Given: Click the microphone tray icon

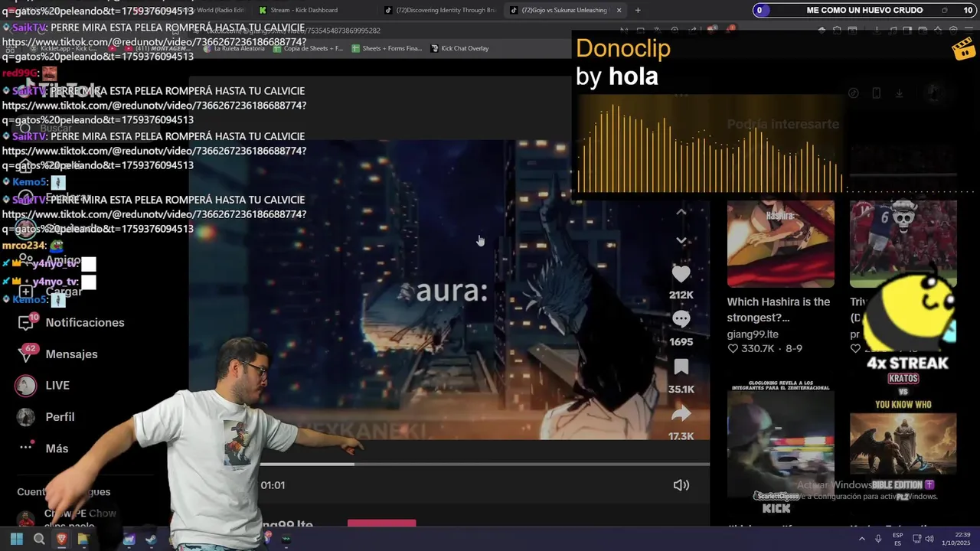Looking at the screenshot, I should coord(878,539).
